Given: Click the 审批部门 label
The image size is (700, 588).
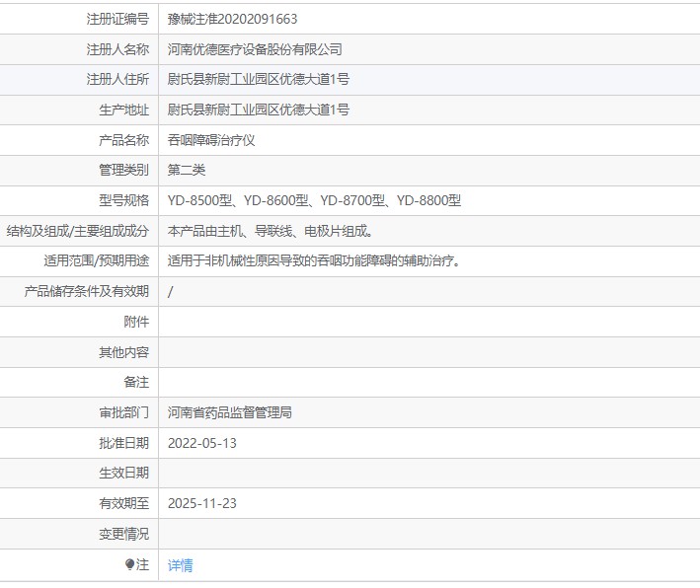Looking at the screenshot, I should tap(124, 412).
